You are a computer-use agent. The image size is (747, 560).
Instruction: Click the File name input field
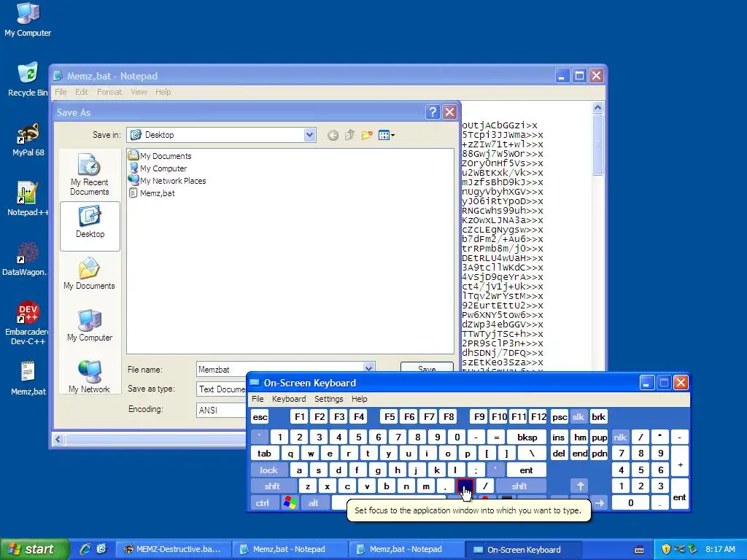click(x=279, y=369)
